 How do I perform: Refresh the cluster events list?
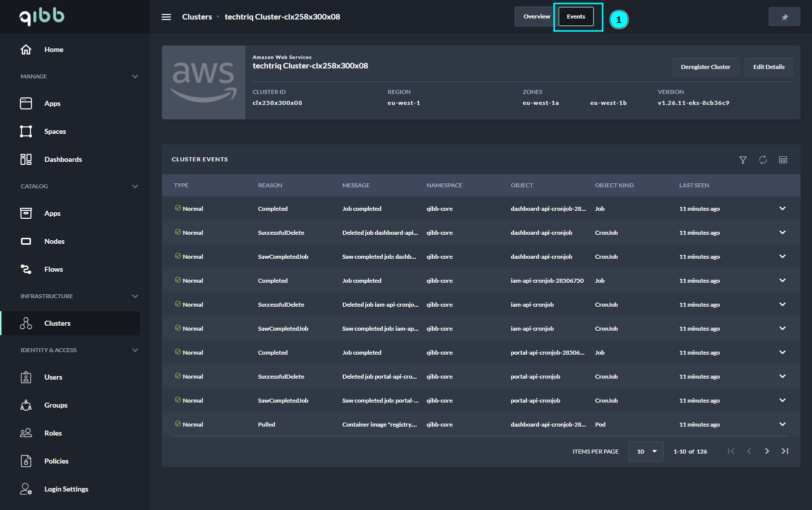[763, 160]
